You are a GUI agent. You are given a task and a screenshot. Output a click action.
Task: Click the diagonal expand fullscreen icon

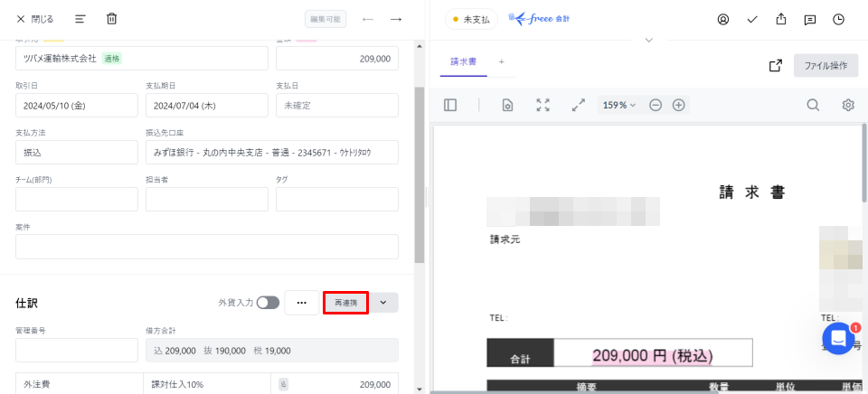pos(579,105)
